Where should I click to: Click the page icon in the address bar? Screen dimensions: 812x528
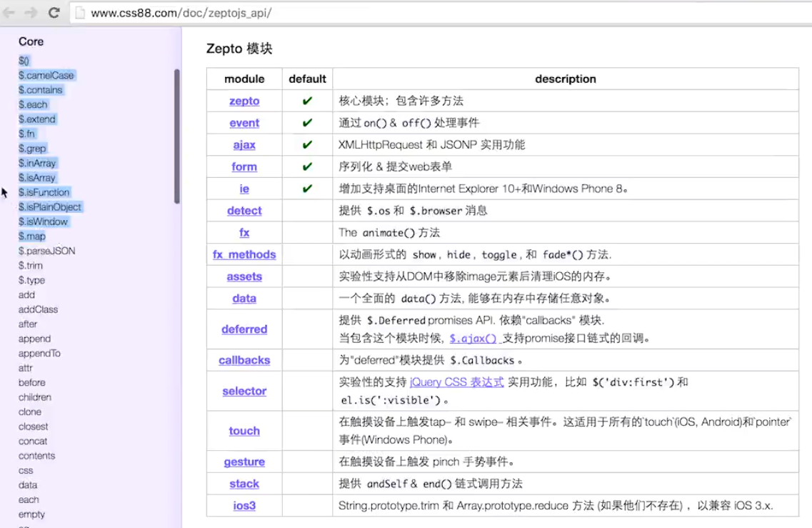tap(80, 13)
